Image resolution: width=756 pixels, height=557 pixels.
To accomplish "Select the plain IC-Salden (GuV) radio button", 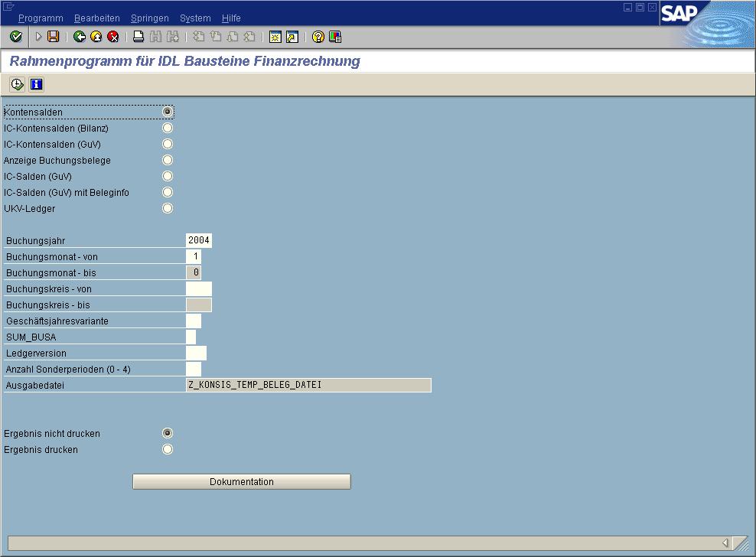I will 168,176.
